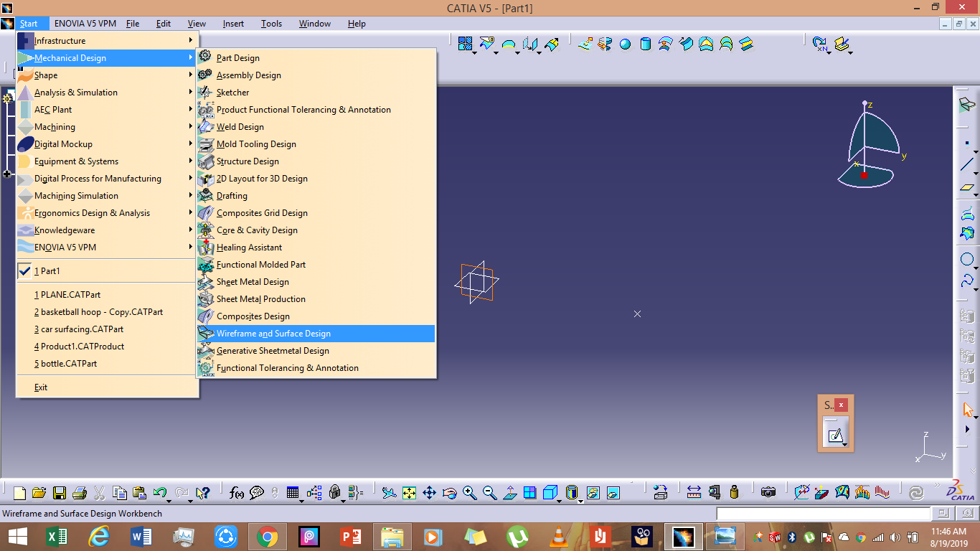This screenshot has width=980, height=551.
Task: Expand the Shape submenu arrow
Action: 191,75
